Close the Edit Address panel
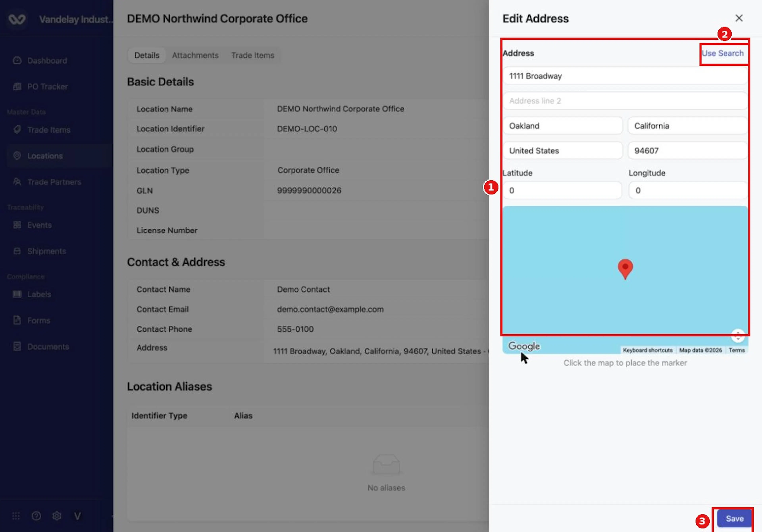Screen dimensions: 762x532 739,18
